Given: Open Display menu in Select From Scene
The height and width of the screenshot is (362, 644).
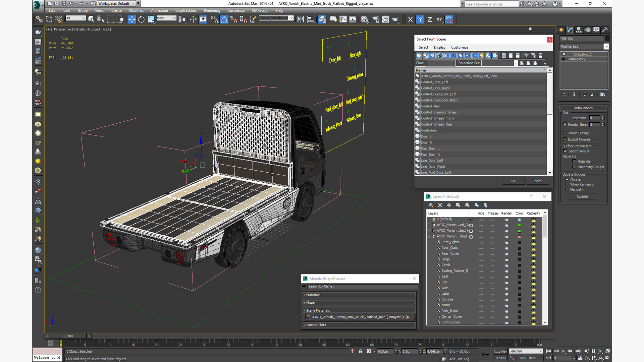Looking at the screenshot, I should point(439,47).
